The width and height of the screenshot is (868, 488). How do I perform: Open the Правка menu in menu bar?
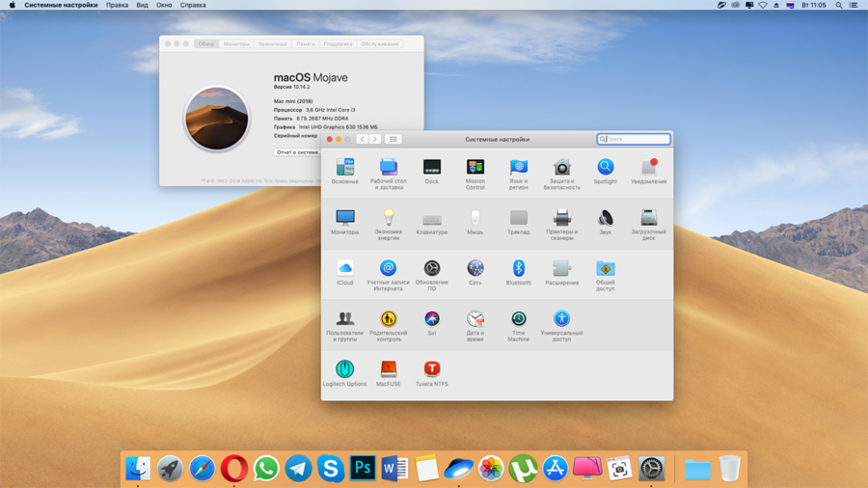point(117,5)
